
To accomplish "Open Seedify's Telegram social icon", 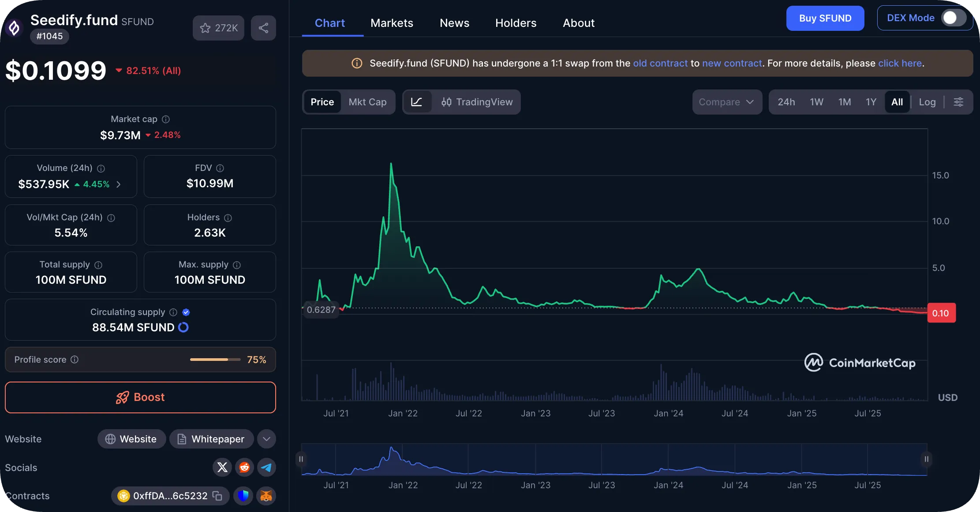I will point(266,467).
